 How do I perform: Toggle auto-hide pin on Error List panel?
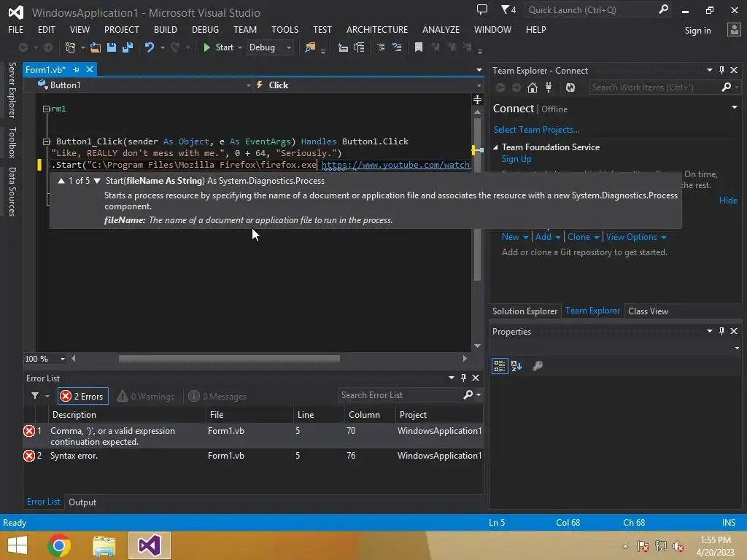(463, 378)
